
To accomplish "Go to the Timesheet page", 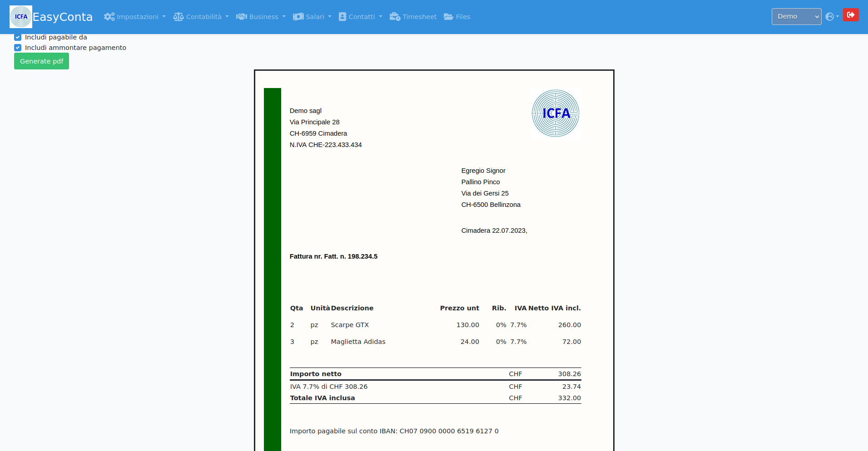I will click(x=413, y=17).
